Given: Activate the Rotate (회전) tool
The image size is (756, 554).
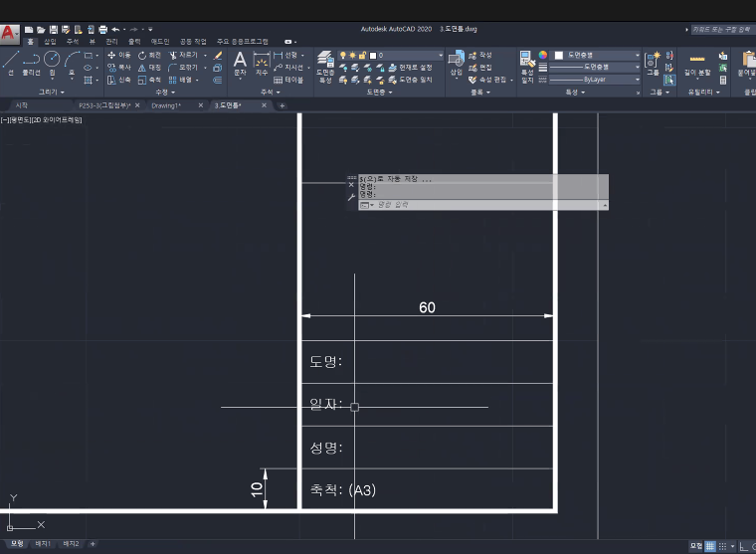Looking at the screenshot, I should tap(149, 55).
